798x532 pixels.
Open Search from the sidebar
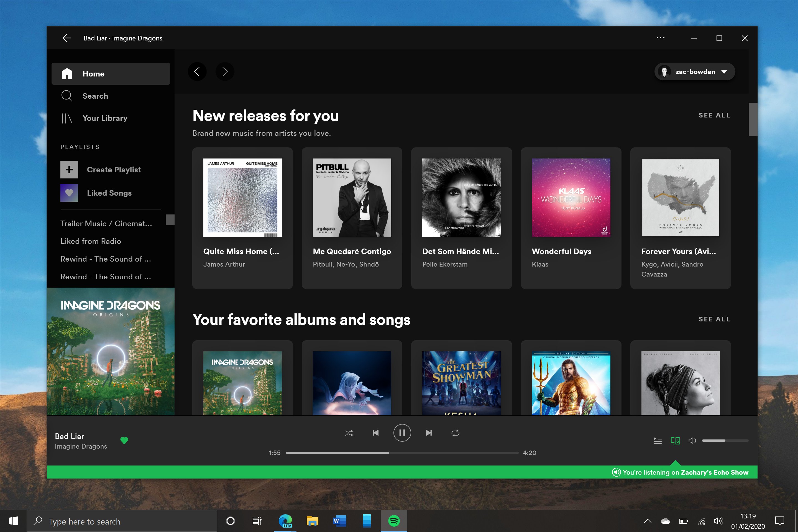coord(95,96)
